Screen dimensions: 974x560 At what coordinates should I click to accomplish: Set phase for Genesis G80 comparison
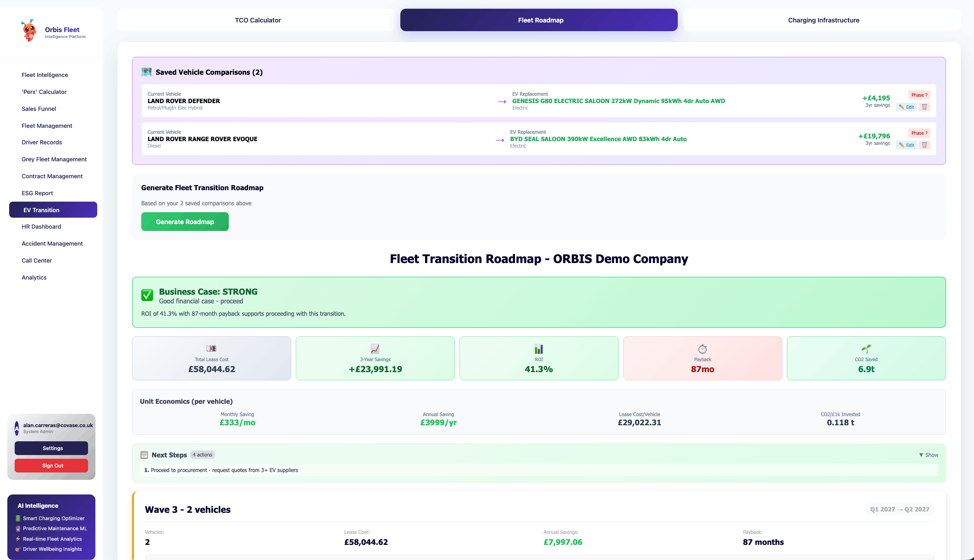[919, 95]
